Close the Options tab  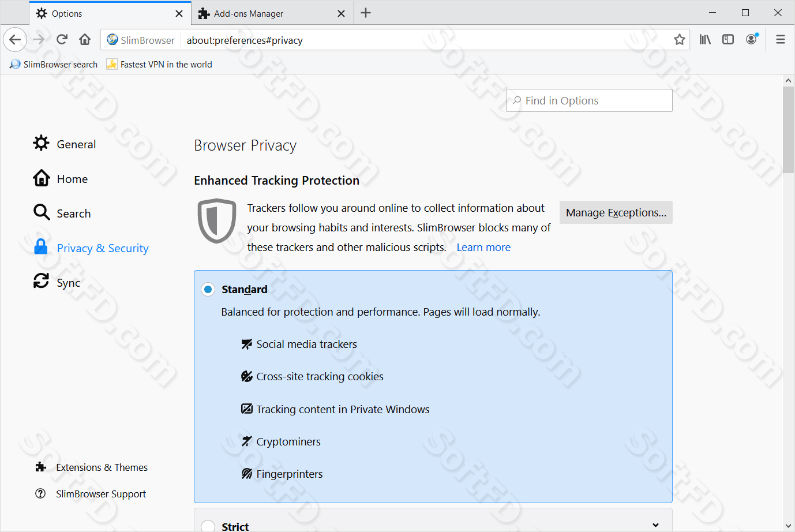point(179,14)
